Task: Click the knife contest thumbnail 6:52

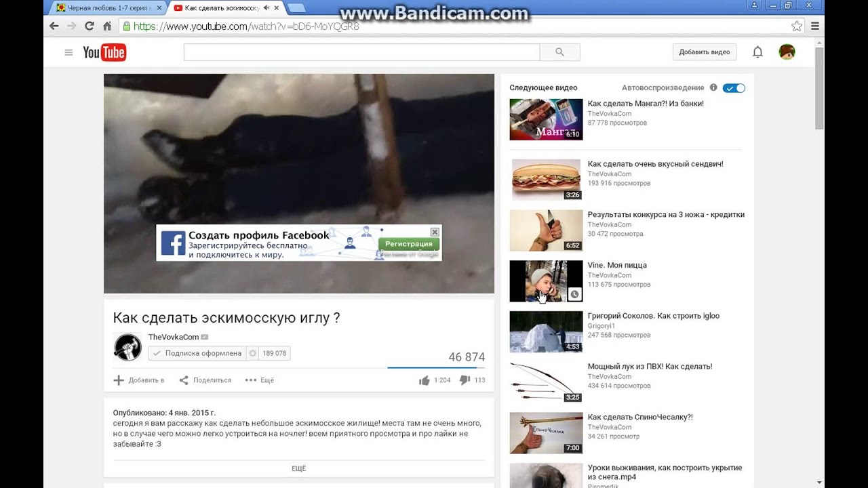Action: 546,230
